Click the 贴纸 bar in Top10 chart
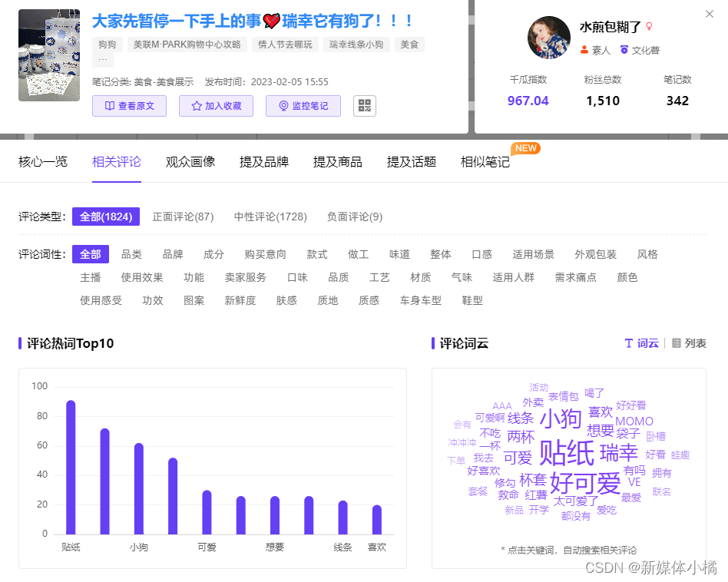This screenshot has width=728, height=582. 71,468
